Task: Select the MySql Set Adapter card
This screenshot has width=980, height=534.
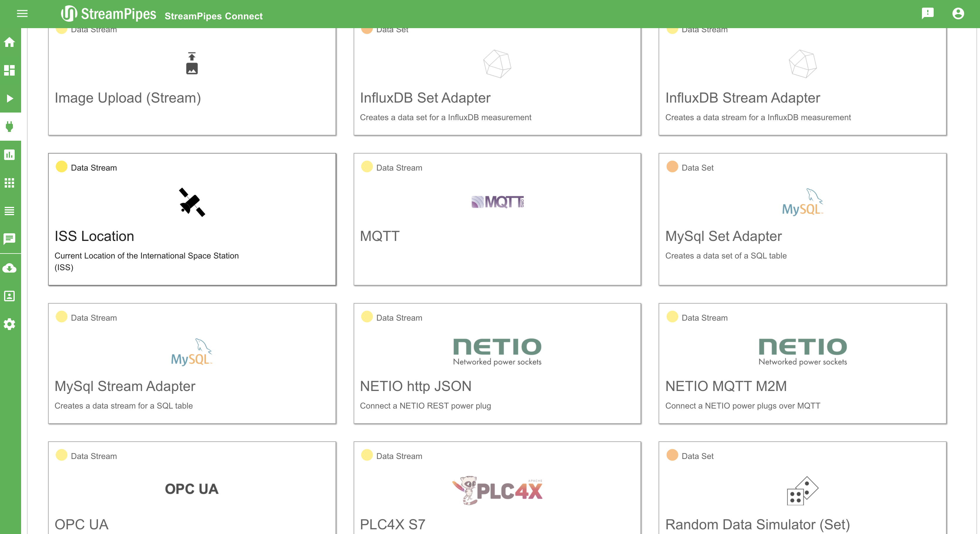Action: pos(802,219)
